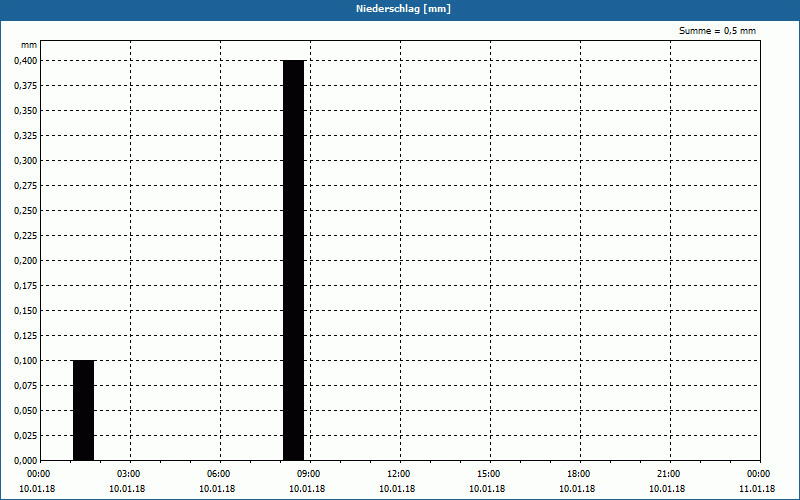Click the 18:00 time axis label

click(x=579, y=474)
